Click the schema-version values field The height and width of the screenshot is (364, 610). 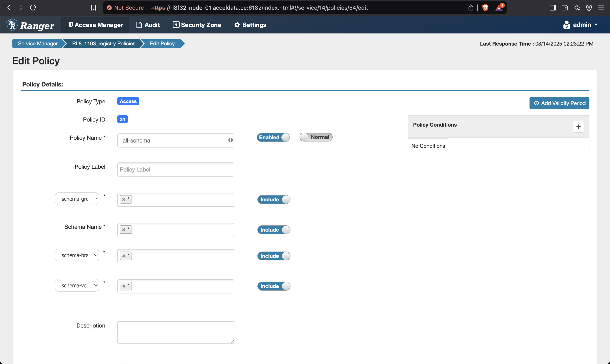(x=176, y=286)
